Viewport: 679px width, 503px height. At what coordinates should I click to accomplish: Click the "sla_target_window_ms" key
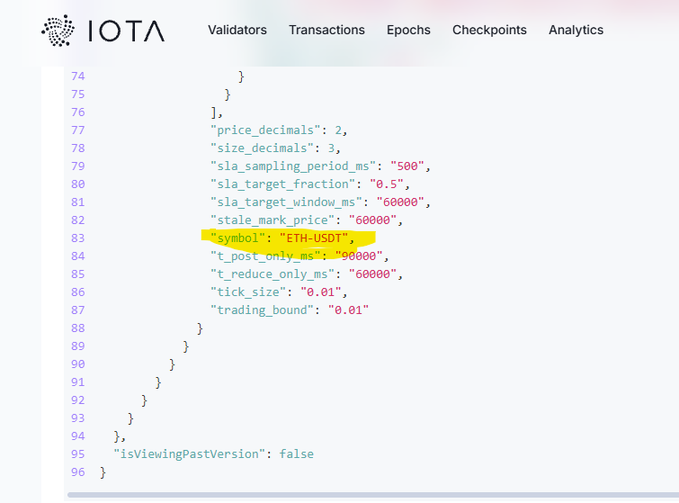tap(286, 202)
